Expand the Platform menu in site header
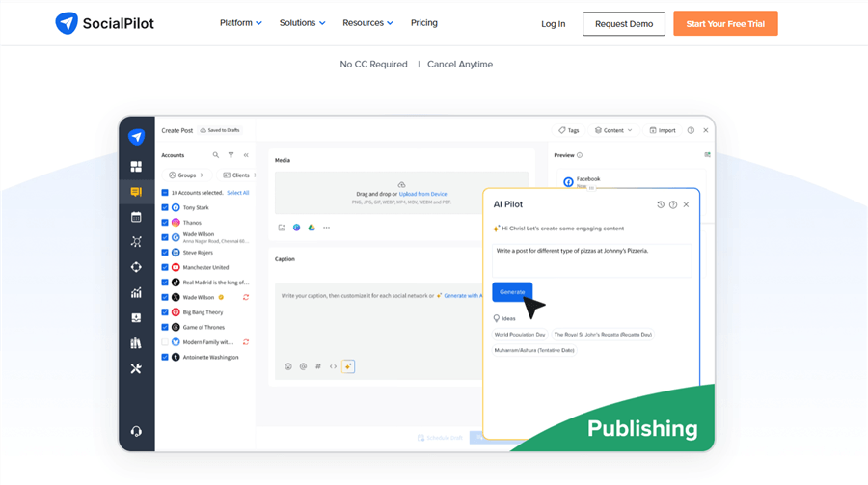The height and width of the screenshot is (485, 868). point(241,23)
